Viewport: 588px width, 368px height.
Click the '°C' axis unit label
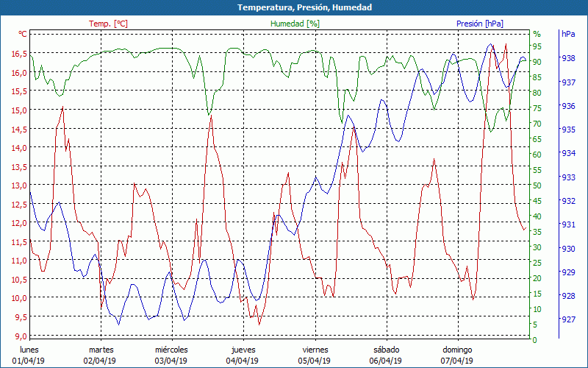coord(23,34)
